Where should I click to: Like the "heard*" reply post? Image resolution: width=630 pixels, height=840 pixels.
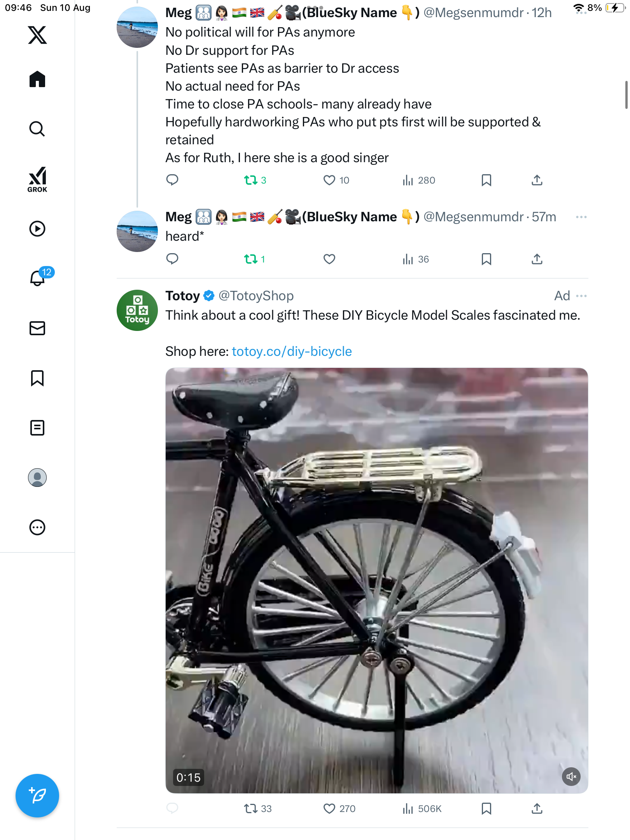pos(329,259)
